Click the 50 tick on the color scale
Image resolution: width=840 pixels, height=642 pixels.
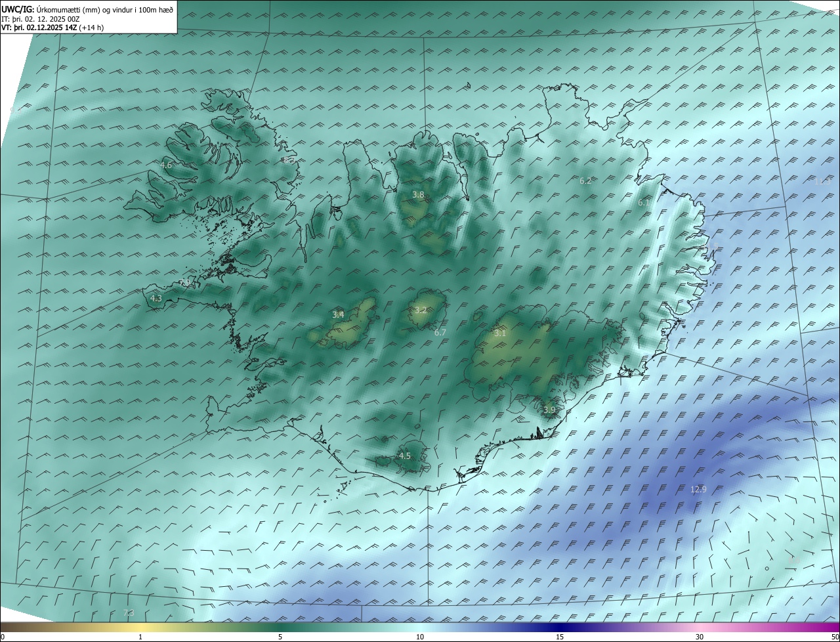(x=835, y=637)
